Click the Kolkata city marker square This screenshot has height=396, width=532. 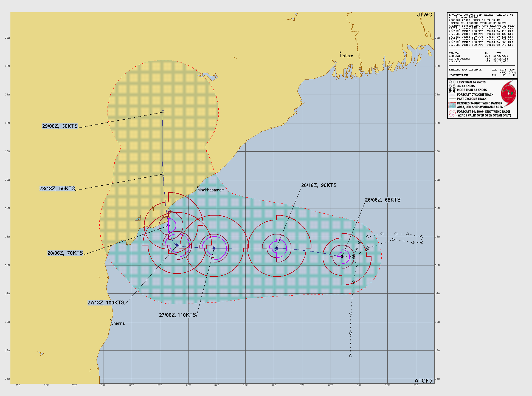(340, 52)
